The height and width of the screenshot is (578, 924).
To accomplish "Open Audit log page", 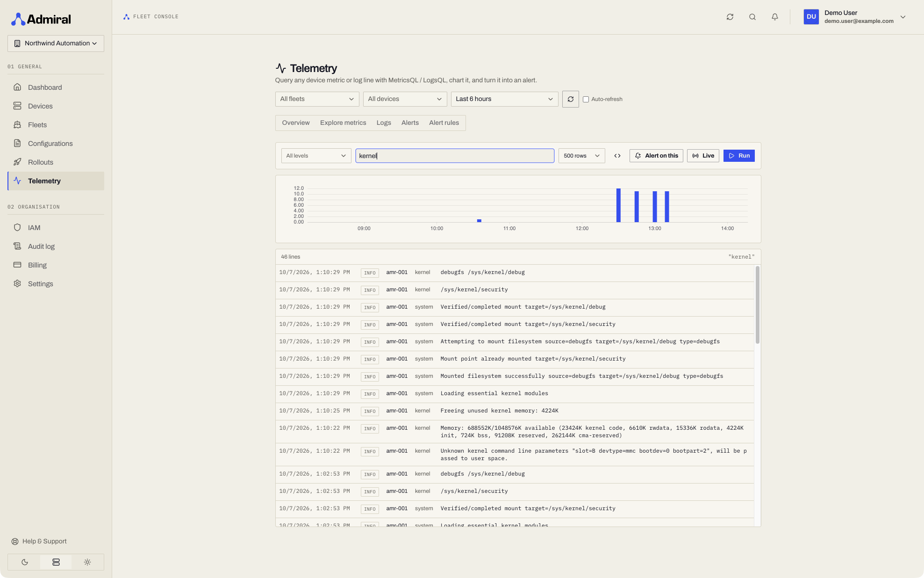I will pyautogui.click(x=56, y=246).
